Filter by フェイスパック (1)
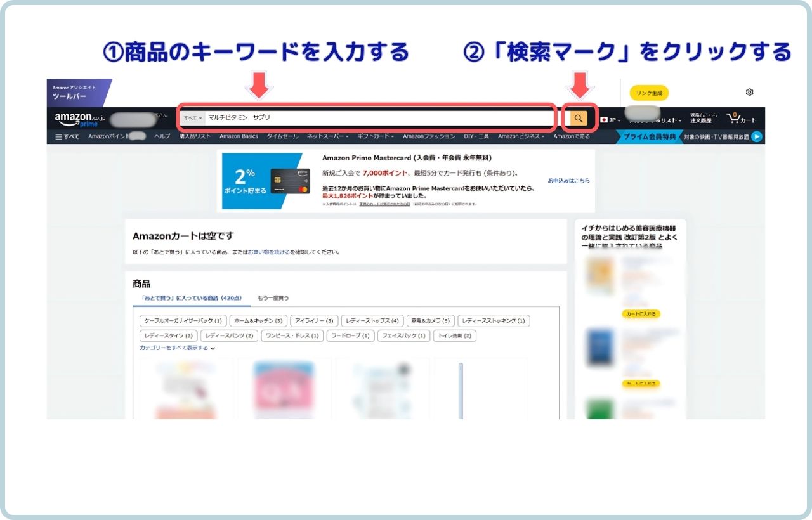Screen dimensions: 812x520 [403, 335]
